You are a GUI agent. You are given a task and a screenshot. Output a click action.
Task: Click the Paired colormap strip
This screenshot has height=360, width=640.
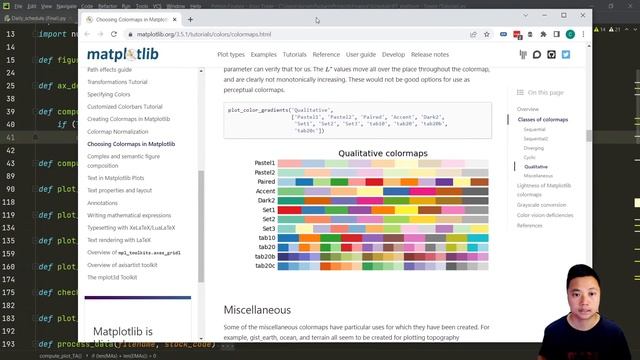click(x=383, y=182)
